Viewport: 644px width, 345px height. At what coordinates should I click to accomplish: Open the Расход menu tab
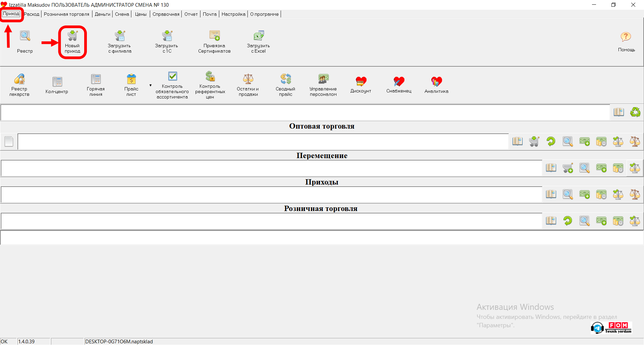(x=32, y=14)
